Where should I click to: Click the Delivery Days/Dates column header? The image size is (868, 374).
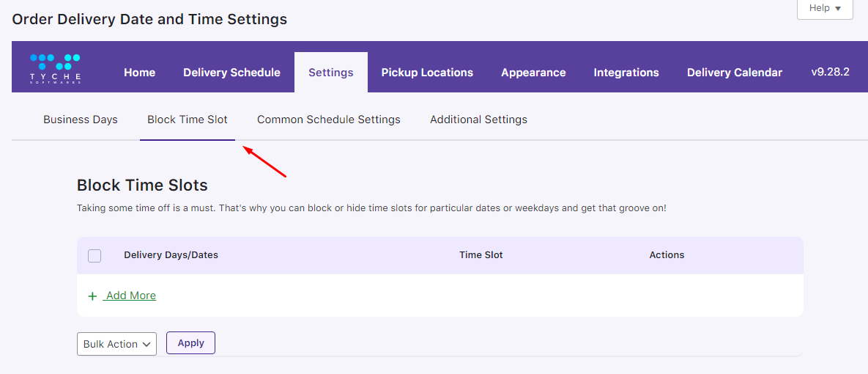[171, 255]
